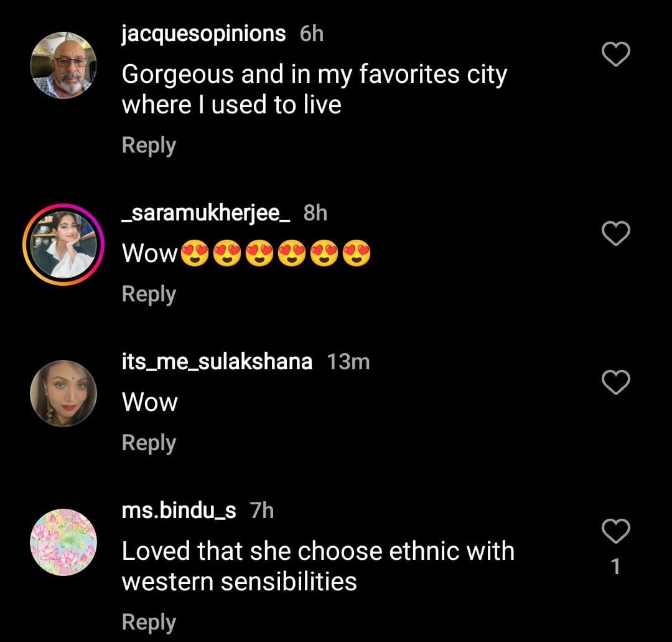This screenshot has width=672, height=642.
Task: Tap the row of heart-eyes emojis
Action: click(275, 253)
